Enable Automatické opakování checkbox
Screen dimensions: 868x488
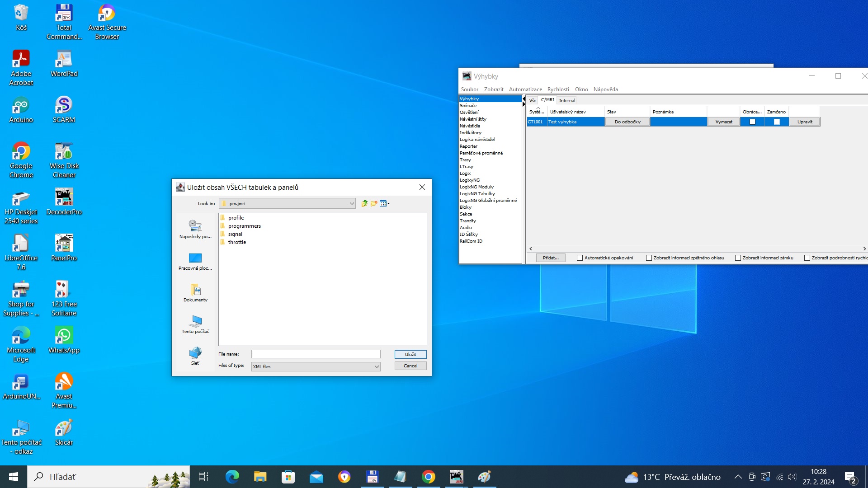tap(580, 258)
